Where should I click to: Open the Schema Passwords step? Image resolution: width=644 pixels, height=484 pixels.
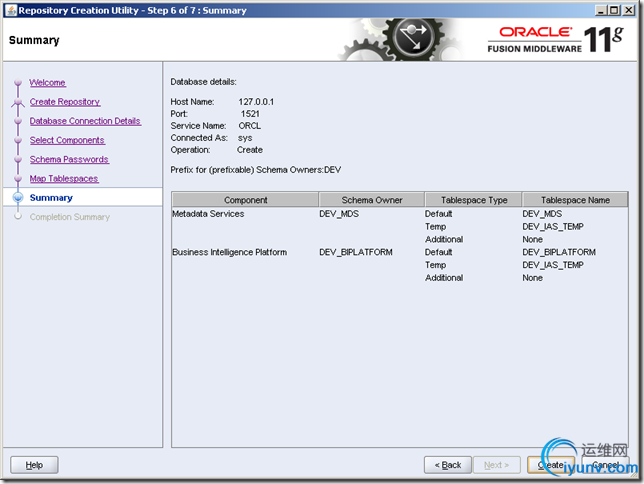[69, 159]
